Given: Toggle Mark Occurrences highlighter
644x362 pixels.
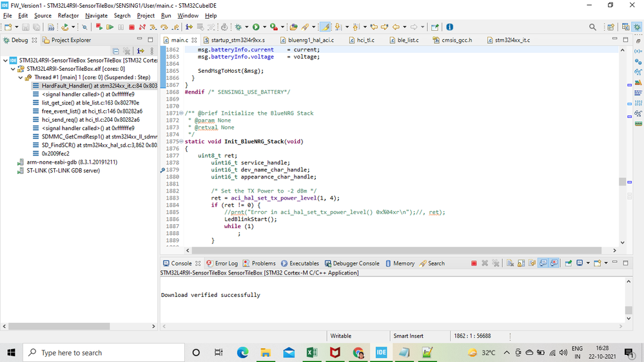Looking at the screenshot, I should pos(326,27).
